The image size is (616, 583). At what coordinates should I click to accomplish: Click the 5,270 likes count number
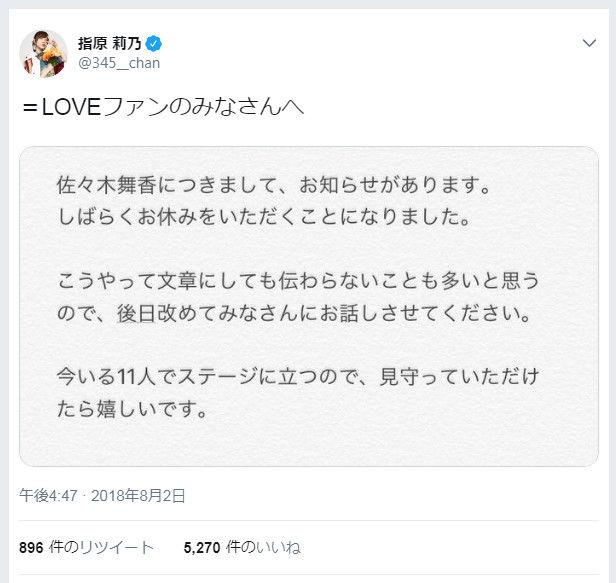(202, 548)
